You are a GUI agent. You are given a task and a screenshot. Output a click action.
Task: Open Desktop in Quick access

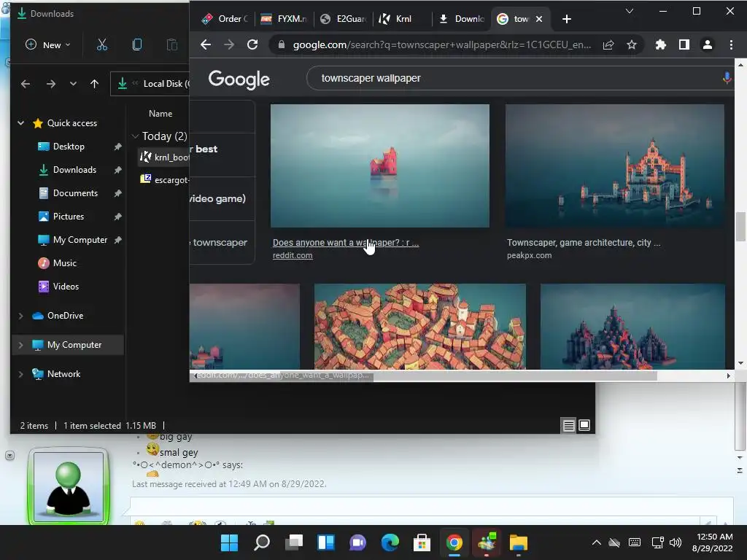[x=69, y=146]
